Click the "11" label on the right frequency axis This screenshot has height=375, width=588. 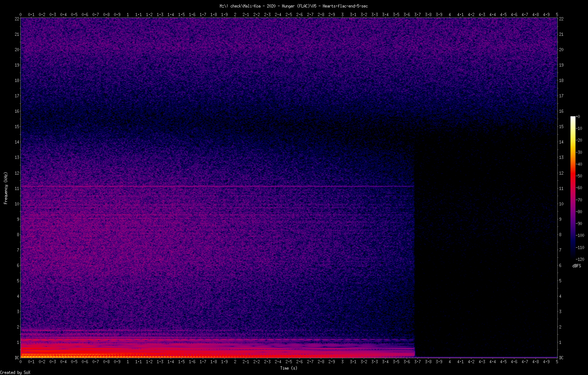pyautogui.click(x=561, y=189)
